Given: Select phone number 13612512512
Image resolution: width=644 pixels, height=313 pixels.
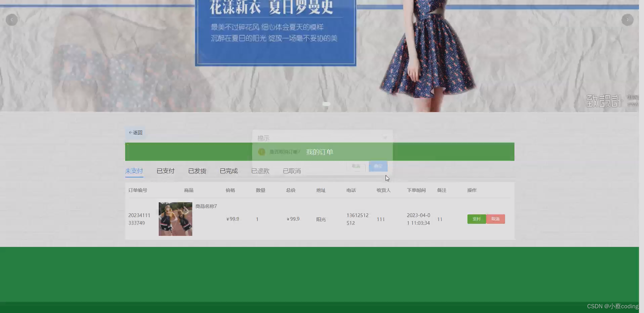Looking at the screenshot, I should 357,219.
